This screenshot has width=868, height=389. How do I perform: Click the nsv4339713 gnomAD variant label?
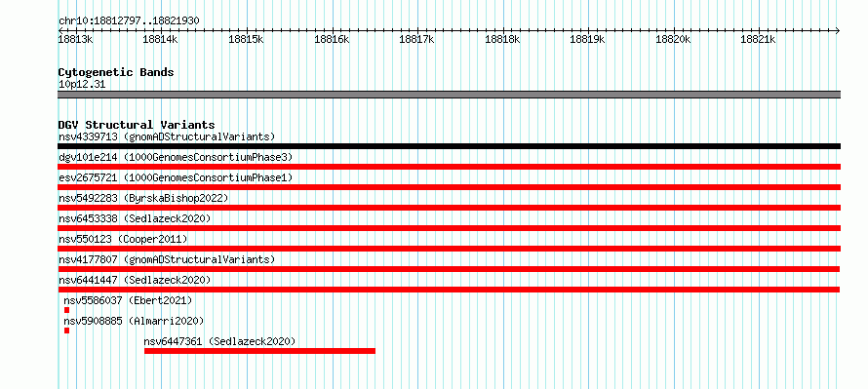(x=167, y=136)
